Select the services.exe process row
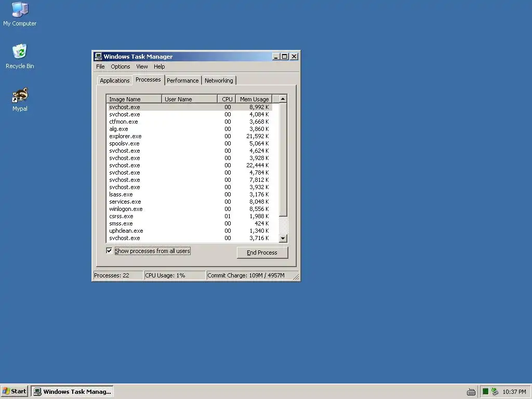The image size is (532, 399). 189,202
